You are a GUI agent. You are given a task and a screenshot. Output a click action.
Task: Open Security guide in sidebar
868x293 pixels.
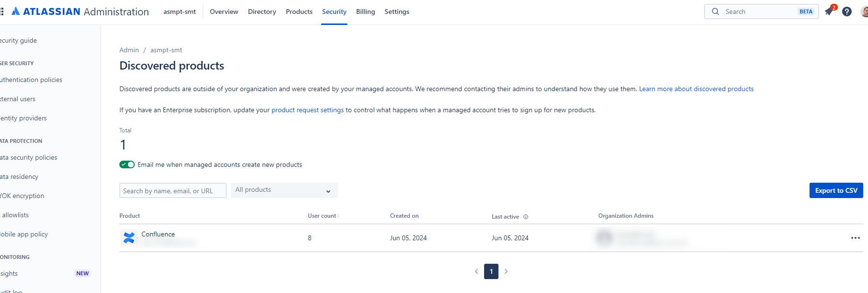(x=18, y=40)
